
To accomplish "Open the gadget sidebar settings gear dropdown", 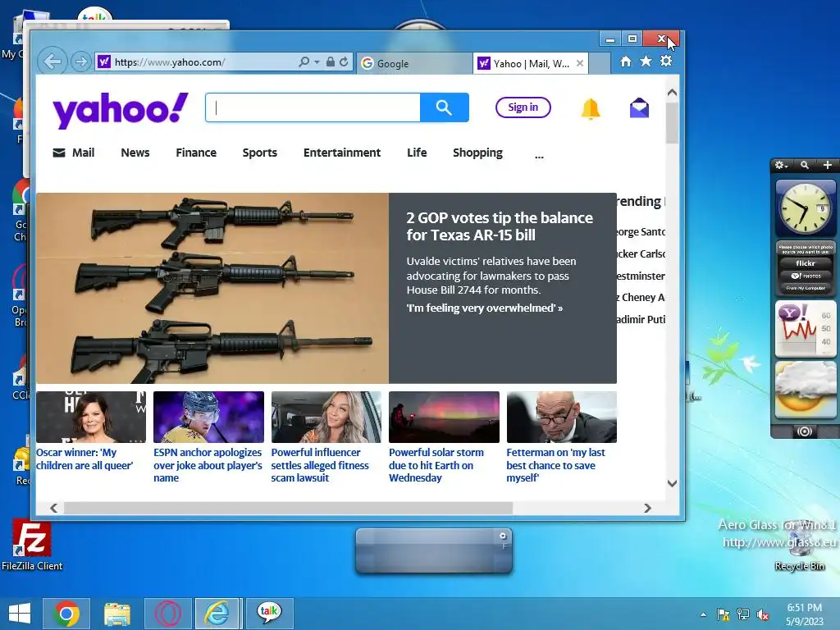I will point(782,165).
